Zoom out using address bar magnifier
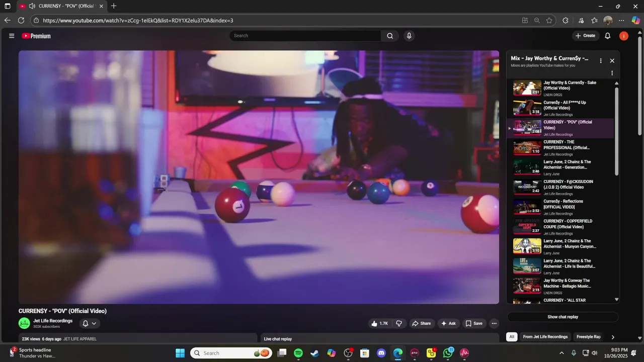The image size is (644, 362). tap(537, 21)
